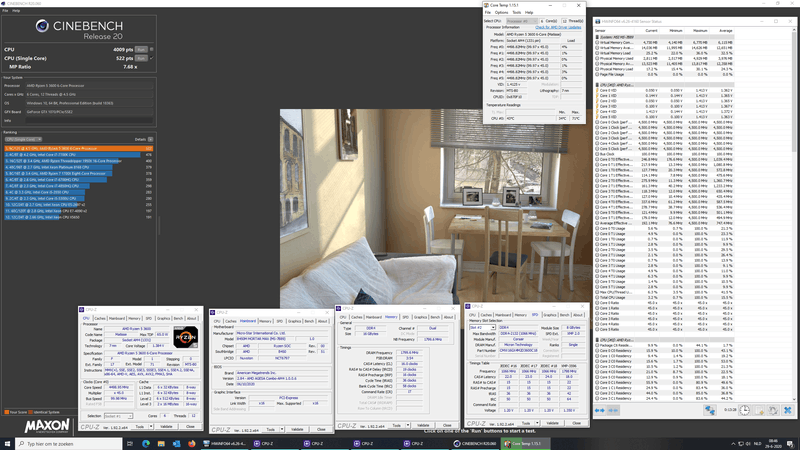
Task: Click Close button in CPU-Z Mainboard window
Action: pos(321,430)
